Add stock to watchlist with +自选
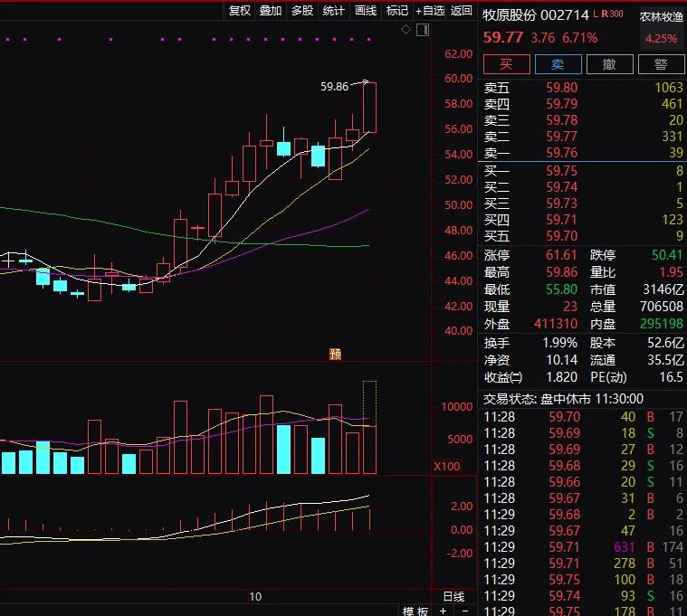 tap(430, 11)
